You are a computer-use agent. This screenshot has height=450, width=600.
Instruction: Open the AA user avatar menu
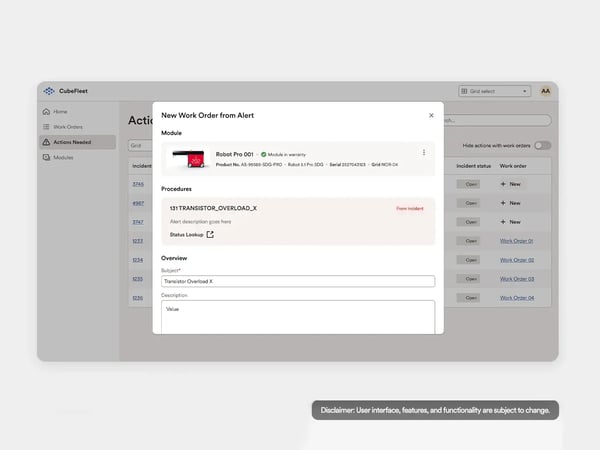545,91
